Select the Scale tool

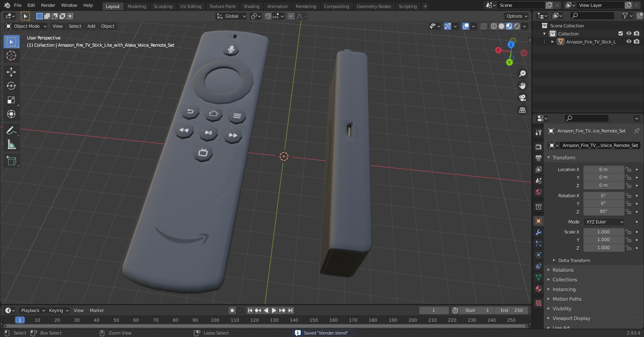(11, 100)
